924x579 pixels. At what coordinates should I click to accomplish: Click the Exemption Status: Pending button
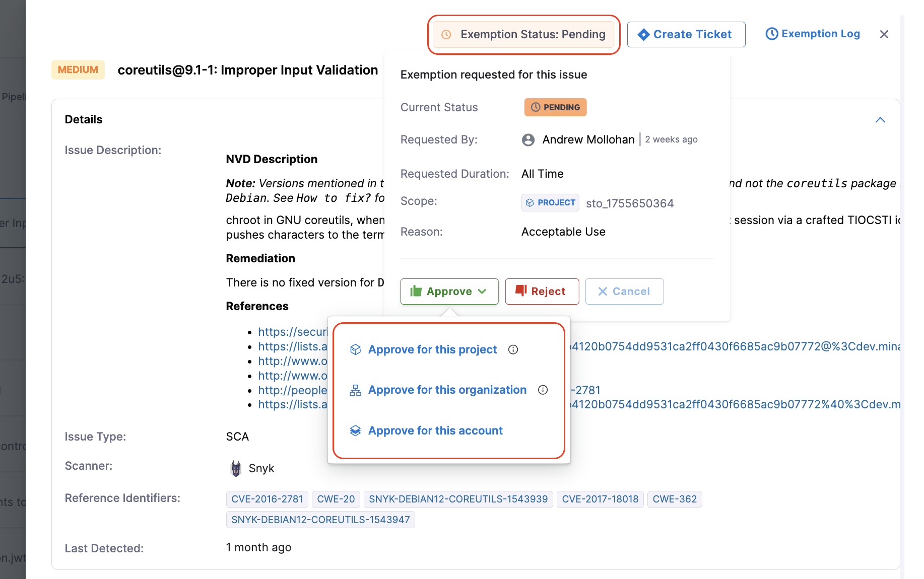523,34
